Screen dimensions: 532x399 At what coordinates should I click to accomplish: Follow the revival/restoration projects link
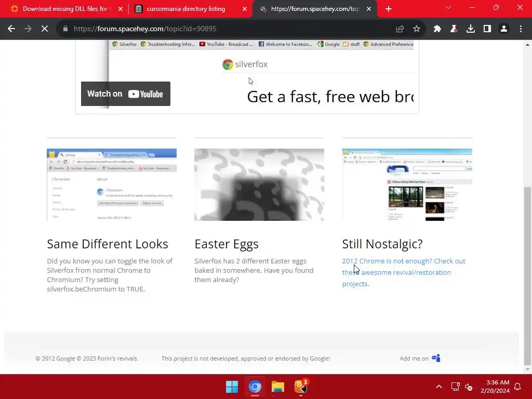tap(403, 272)
